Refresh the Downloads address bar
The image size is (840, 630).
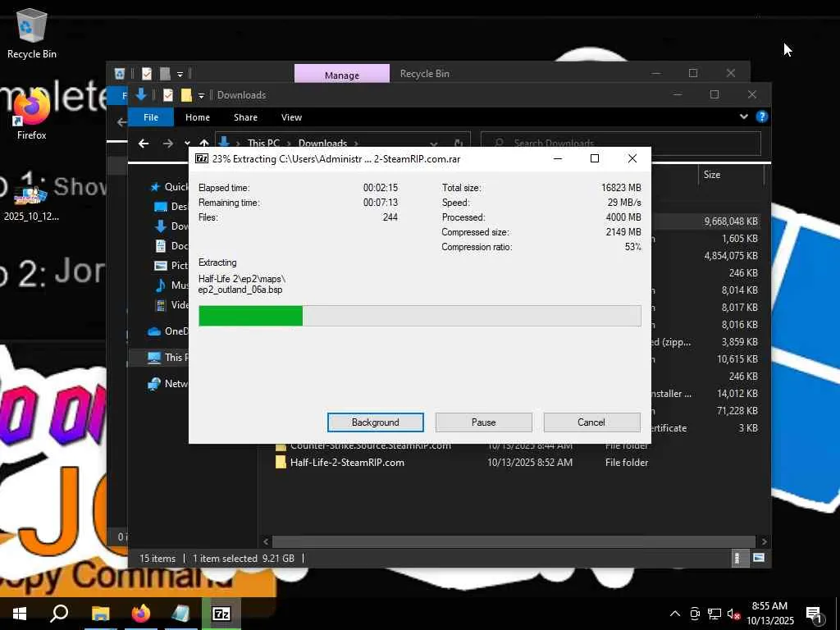click(x=459, y=143)
